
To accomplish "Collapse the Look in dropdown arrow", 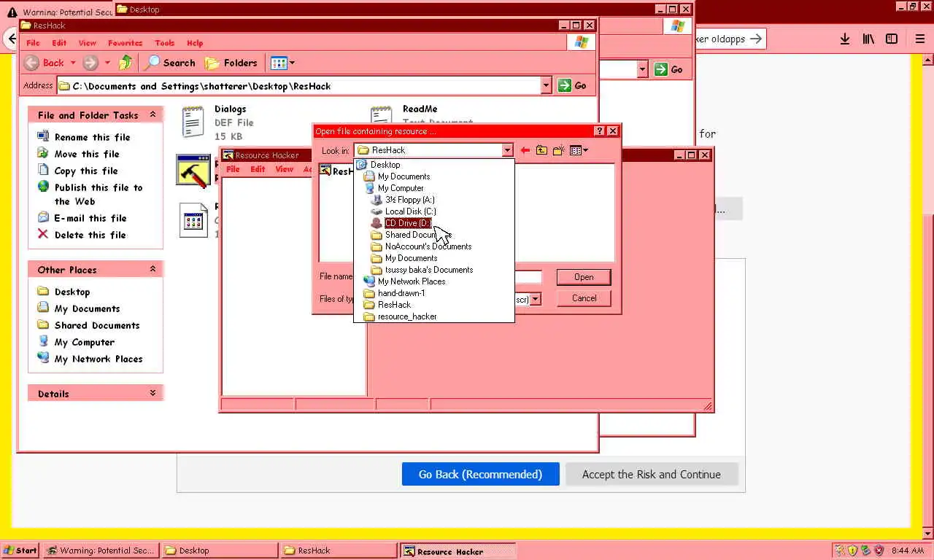I will (507, 150).
